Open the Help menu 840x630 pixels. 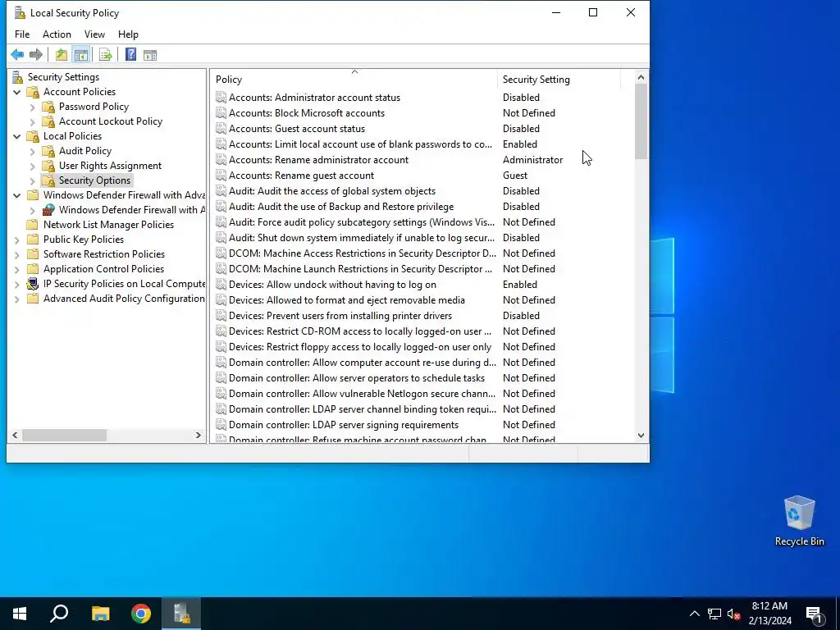(128, 34)
